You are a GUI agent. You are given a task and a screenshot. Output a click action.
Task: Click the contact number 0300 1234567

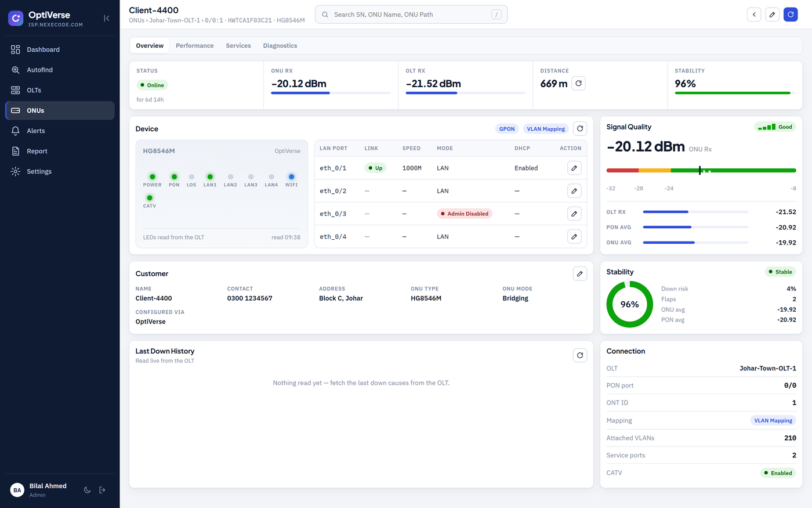point(250,298)
